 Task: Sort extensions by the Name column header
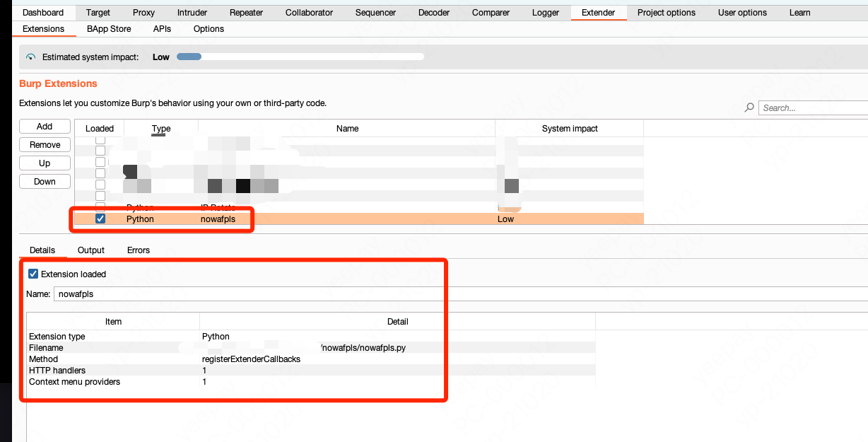coord(347,129)
